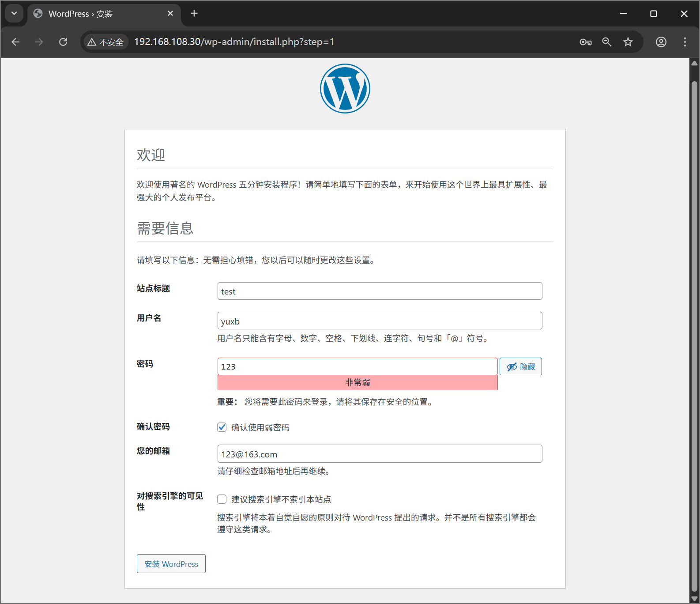Click the browser forward arrow
Screen dimensions: 700x604
[39, 42]
